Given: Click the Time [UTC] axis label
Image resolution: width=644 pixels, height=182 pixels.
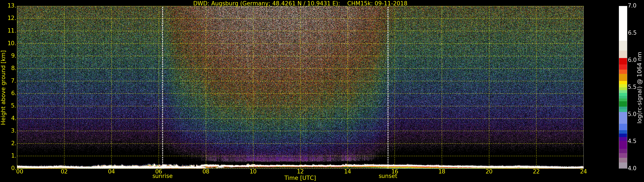Looking at the screenshot, I should (x=300, y=178).
